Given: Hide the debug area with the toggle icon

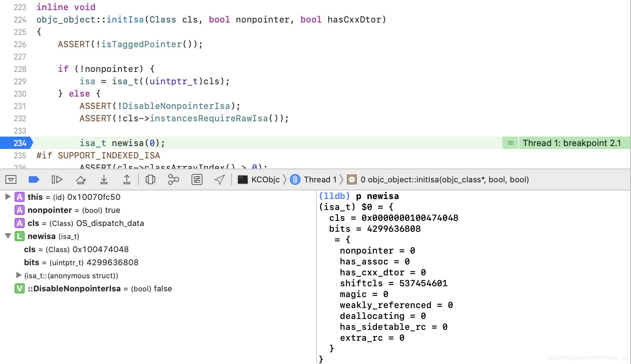Looking at the screenshot, I should (x=11, y=179).
